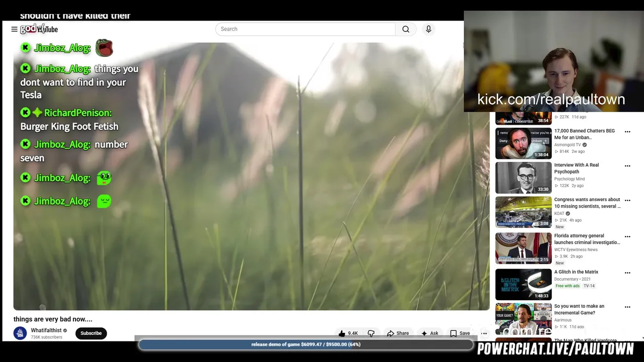Viewport: 644px width, 362px height.
Task: Click the webcam overlay of the streamer
Action: (553, 61)
